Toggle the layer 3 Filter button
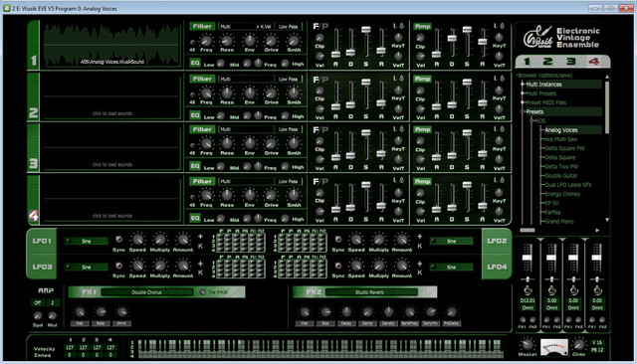The height and width of the screenshot is (364, 637). 202,129
